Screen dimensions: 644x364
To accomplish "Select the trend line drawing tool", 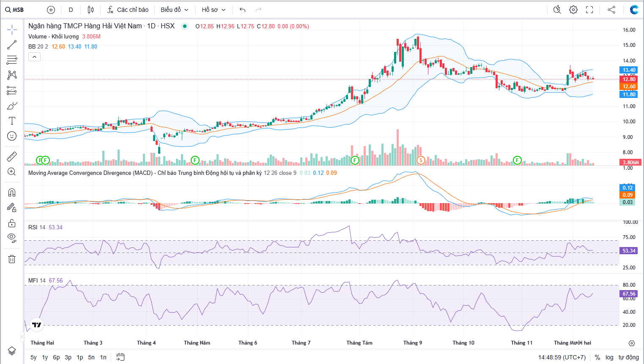I will (x=12, y=45).
